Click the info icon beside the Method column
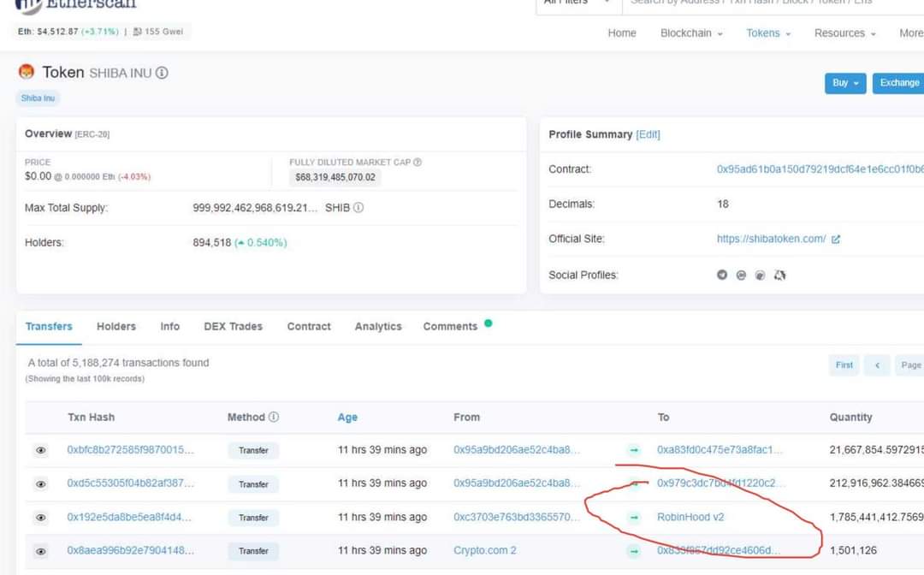This screenshot has height=575, width=924. click(x=275, y=417)
